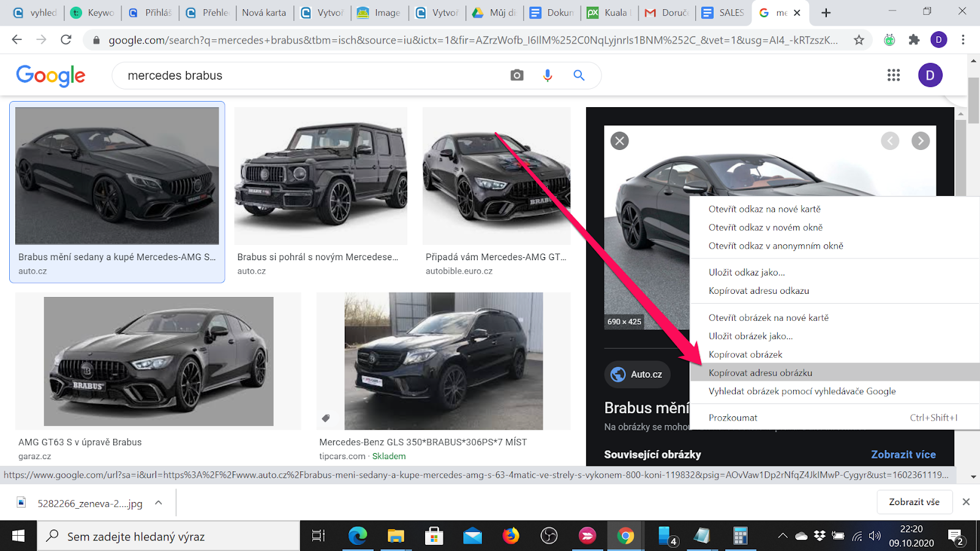The image size is (980, 551).
Task: Select Kopírovat adresu odkazu
Action: tap(835, 291)
